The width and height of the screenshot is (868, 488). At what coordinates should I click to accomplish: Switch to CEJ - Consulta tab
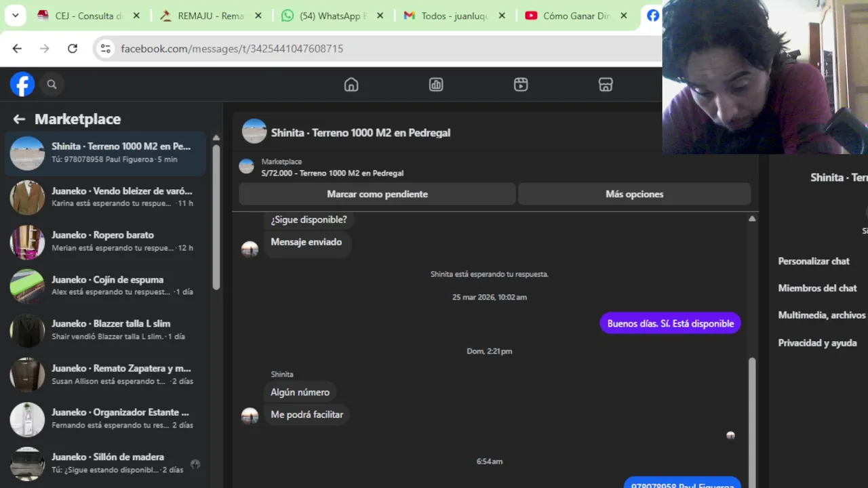pos(87,16)
